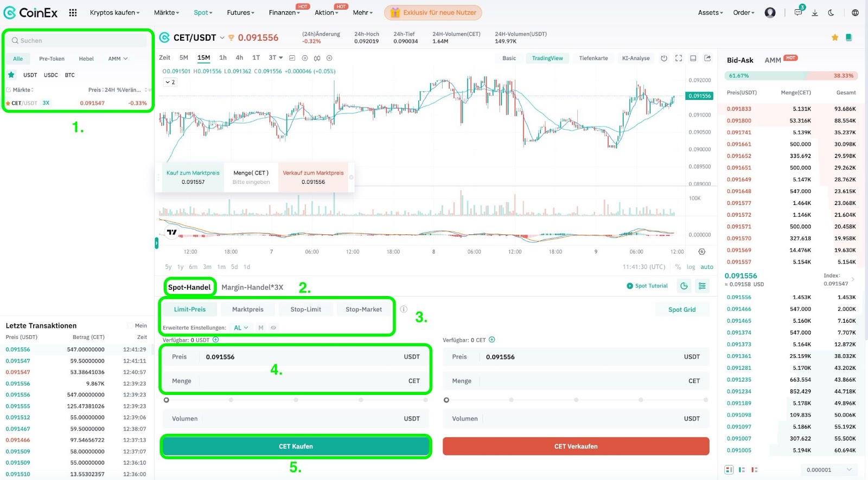Select the Stop-Market order type tab
Image resolution: width=868 pixels, height=480 pixels.
(x=363, y=309)
